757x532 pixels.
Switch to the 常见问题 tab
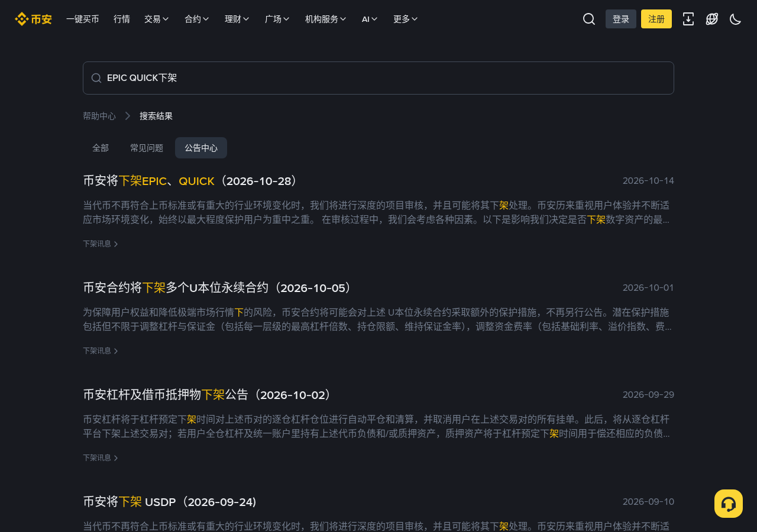[x=147, y=148]
